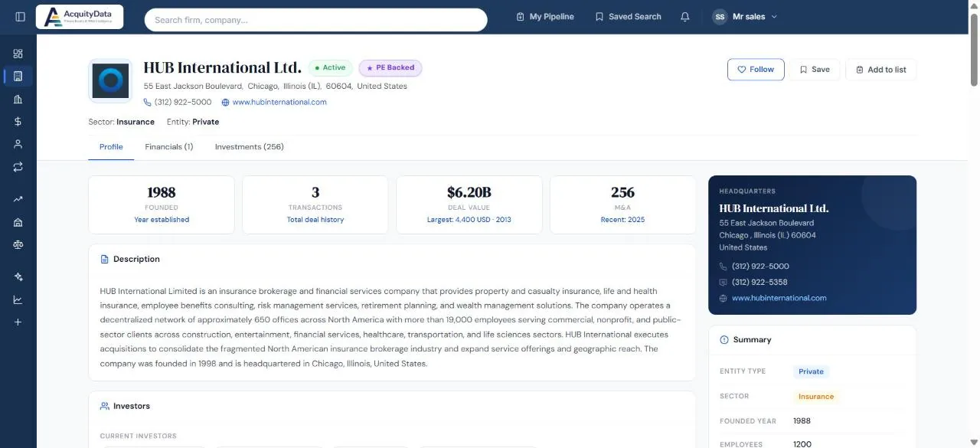
Task: Click the plus icon in sidebar
Action: point(18,322)
